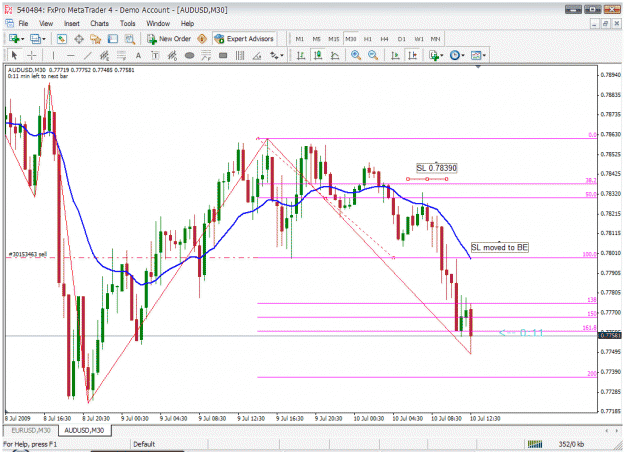Set timeframe to D1
The image size is (625, 452).
[401, 39]
